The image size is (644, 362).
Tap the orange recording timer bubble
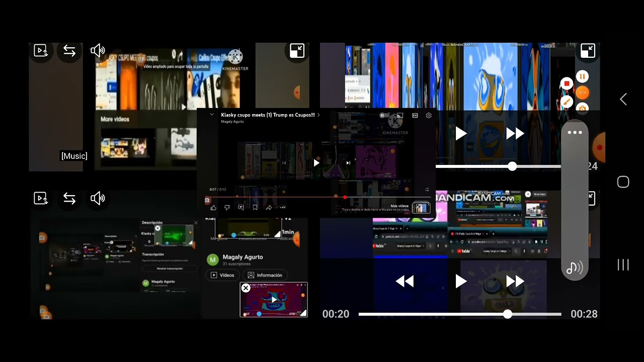coord(582,93)
